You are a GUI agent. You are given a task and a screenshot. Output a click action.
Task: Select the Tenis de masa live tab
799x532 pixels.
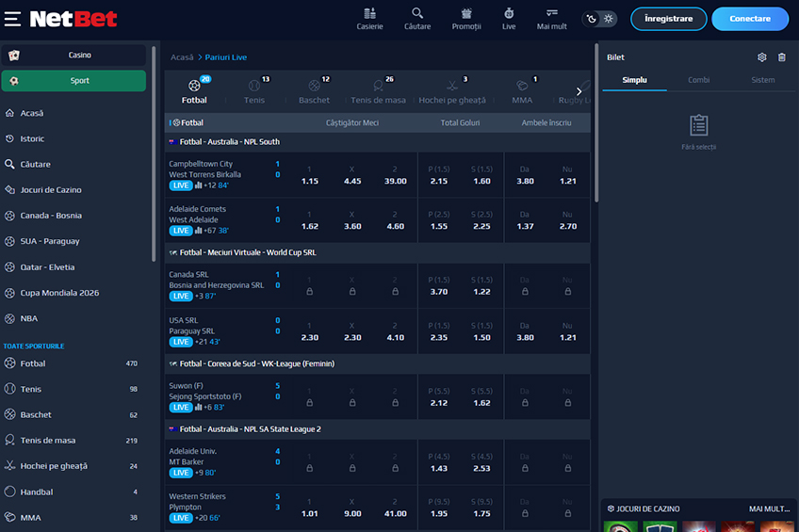tap(378, 90)
